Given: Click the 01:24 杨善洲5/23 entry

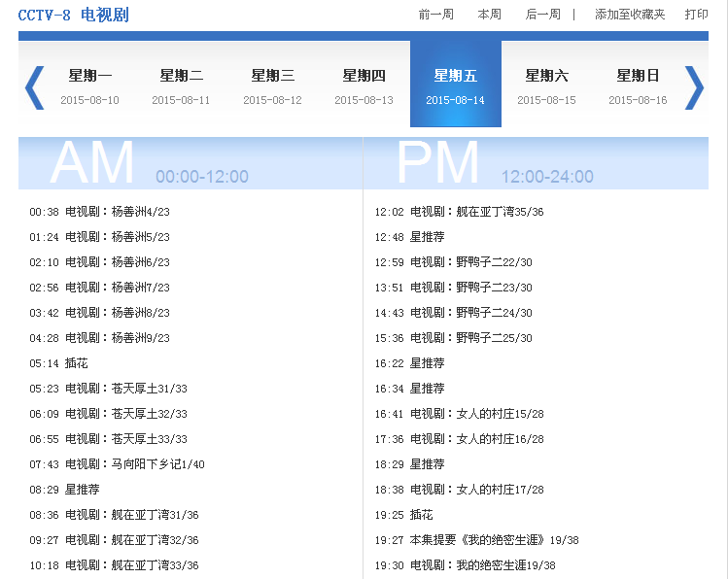Looking at the screenshot, I should [x=99, y=237].
